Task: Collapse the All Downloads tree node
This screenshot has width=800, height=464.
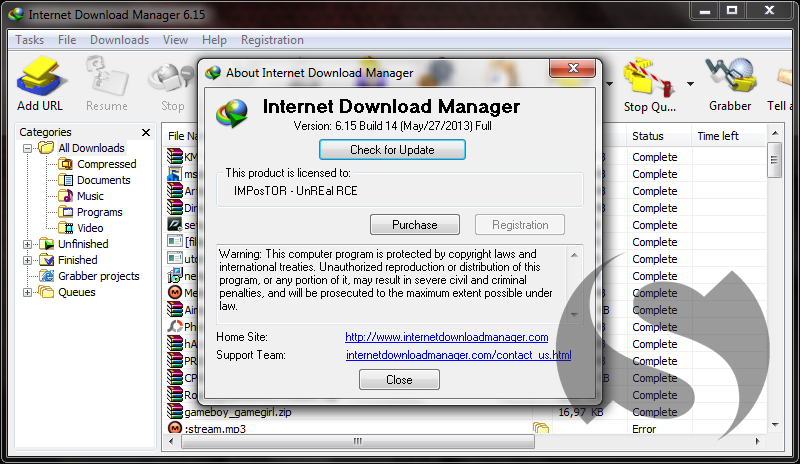Action: pos(28,149)
